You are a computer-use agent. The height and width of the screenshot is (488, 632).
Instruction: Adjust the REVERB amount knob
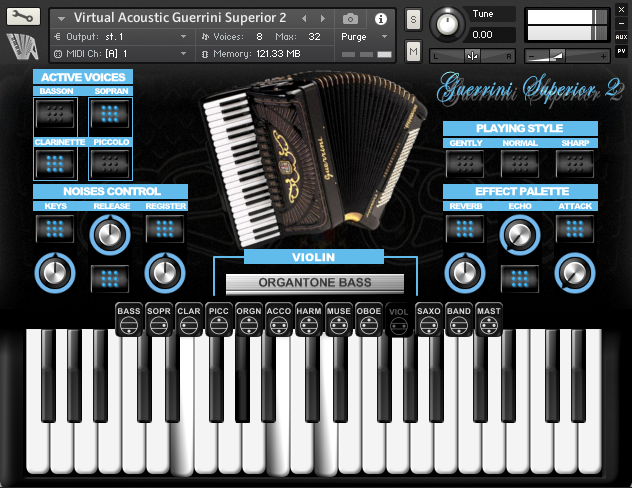coord(465,273)
